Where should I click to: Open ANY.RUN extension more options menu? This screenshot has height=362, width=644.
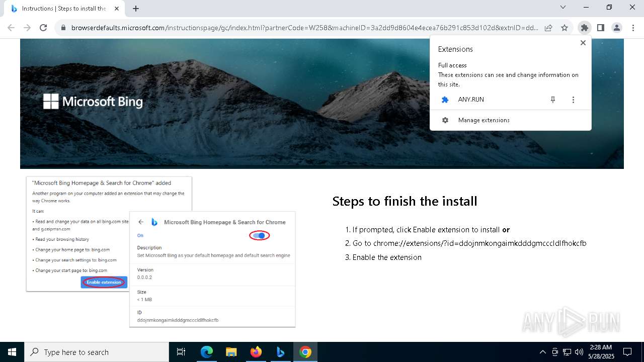point(573,100)
